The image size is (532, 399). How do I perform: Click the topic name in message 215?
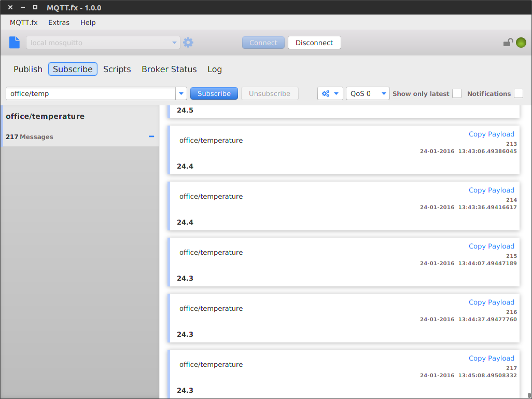tap(211, 252)
